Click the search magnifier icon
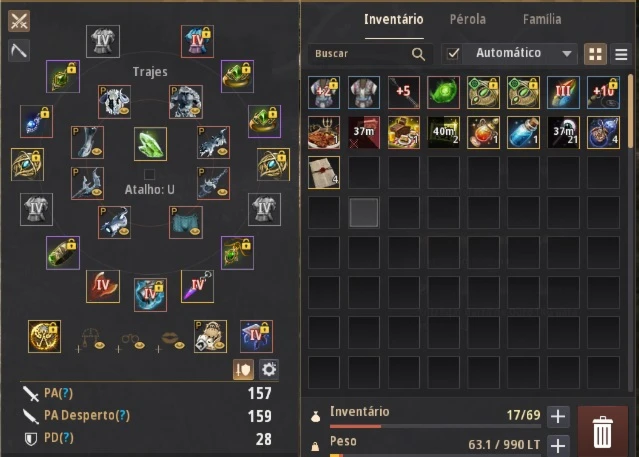Viewport: 639px width, 457px height. (418, 54)
